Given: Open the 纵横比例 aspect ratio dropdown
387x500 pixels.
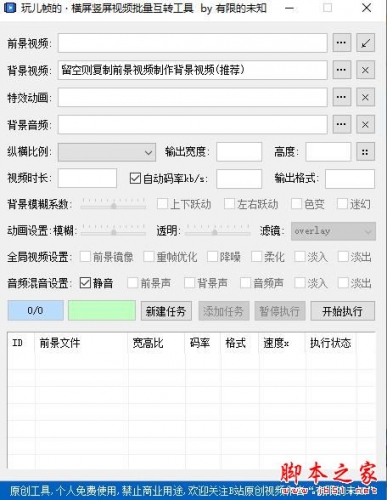Looking at the screenshot, I should pos(107,152).
